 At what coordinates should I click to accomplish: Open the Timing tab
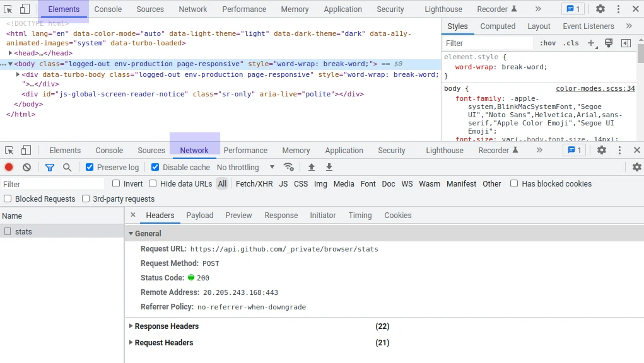360,216
